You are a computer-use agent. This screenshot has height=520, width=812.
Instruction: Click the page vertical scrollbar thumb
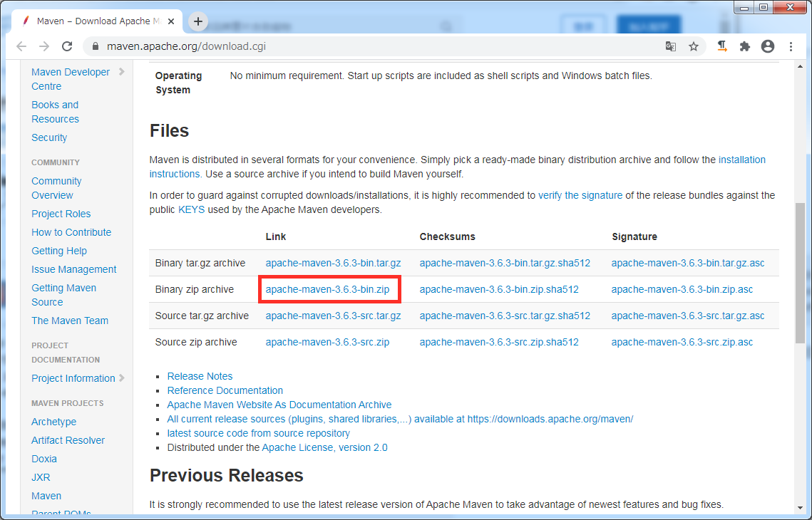tap(800, 273)
